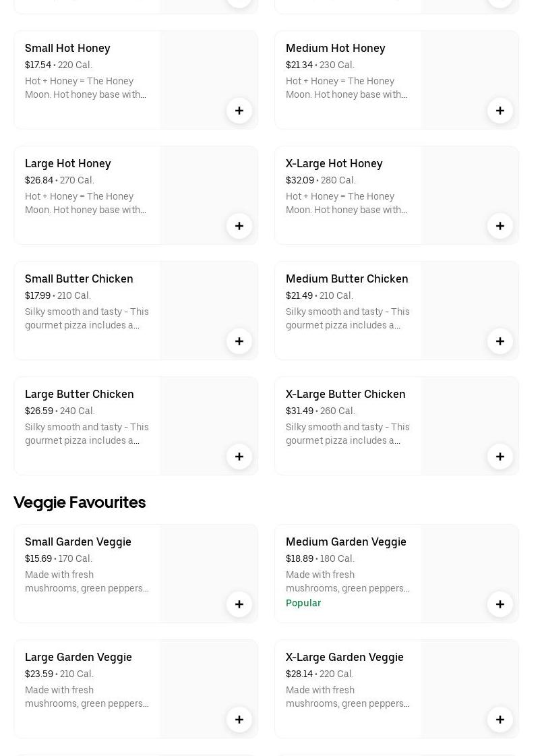The height and width of the screenshot is (756, 542).
Task: Add Medium Garden Veggie pizza
Action: (500, 604)
